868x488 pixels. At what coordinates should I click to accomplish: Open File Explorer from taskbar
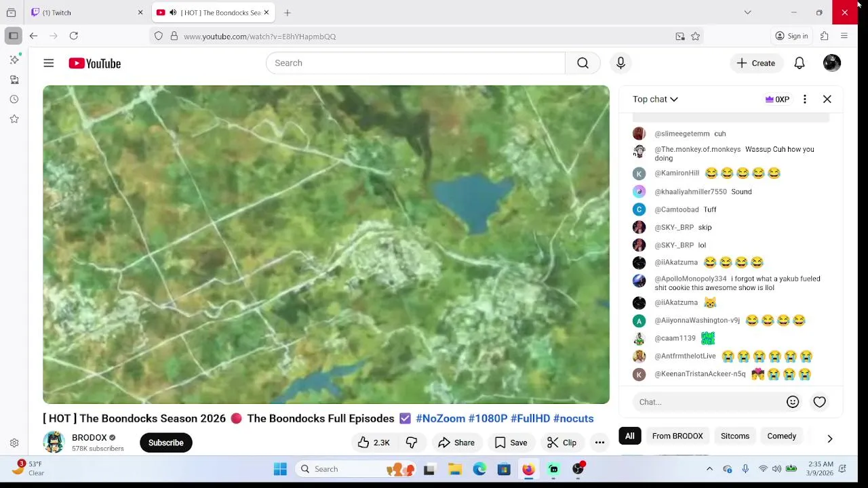pos(454,469)
